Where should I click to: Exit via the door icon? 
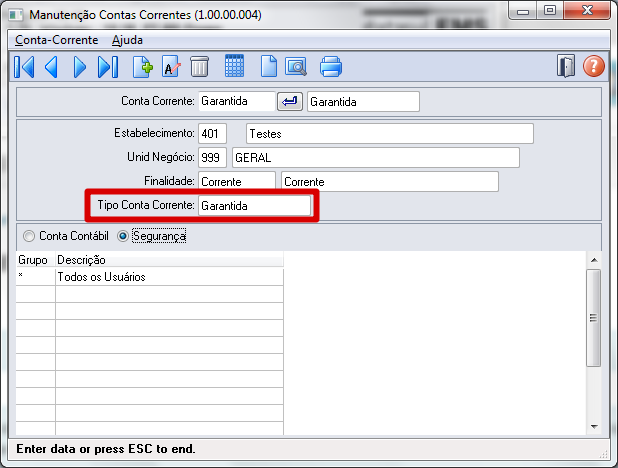(x=566, y=66)
